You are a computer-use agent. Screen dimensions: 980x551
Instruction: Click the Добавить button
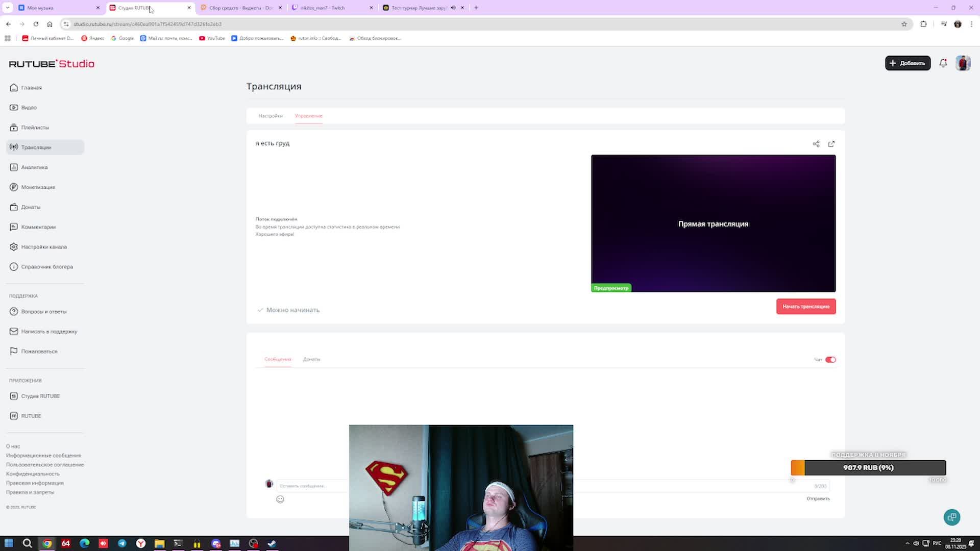click(x=908, y=63)
